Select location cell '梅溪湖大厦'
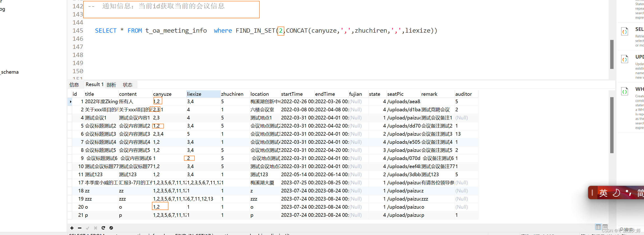 (265, 183)
